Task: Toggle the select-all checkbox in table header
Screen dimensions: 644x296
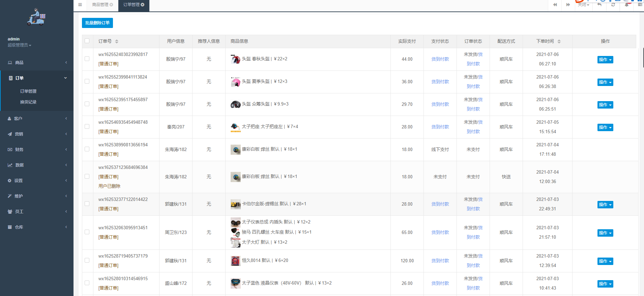Action: click(x=87, y=41)
